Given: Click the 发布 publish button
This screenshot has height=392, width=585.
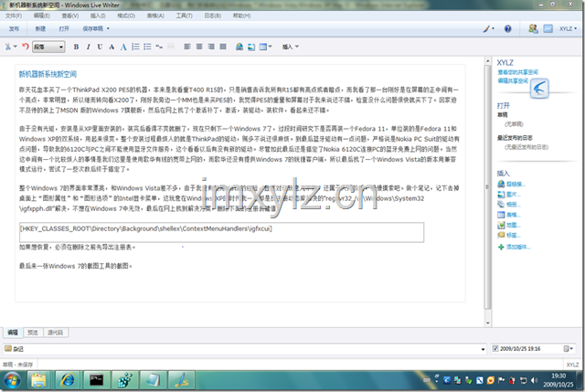Looking at the screenshot, I should click(x=14, y=28).
